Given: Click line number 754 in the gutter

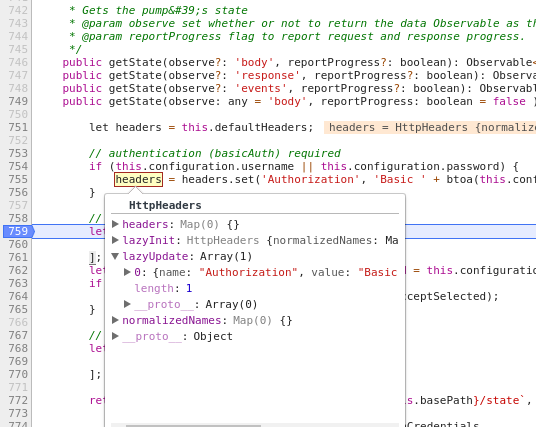Looking at the screenshot, I should point(18,166).
